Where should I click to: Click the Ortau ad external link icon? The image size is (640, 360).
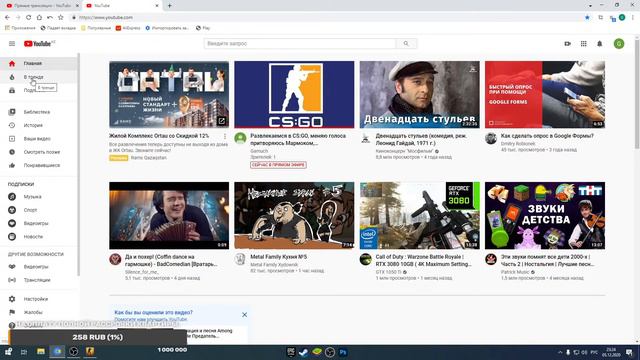tap(222, 121)
